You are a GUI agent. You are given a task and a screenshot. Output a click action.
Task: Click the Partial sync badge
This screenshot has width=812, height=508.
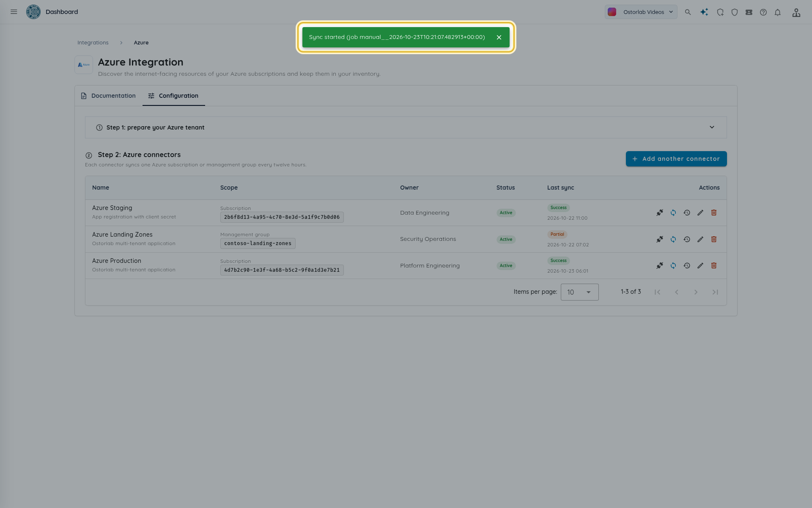[x=557, y=234]
